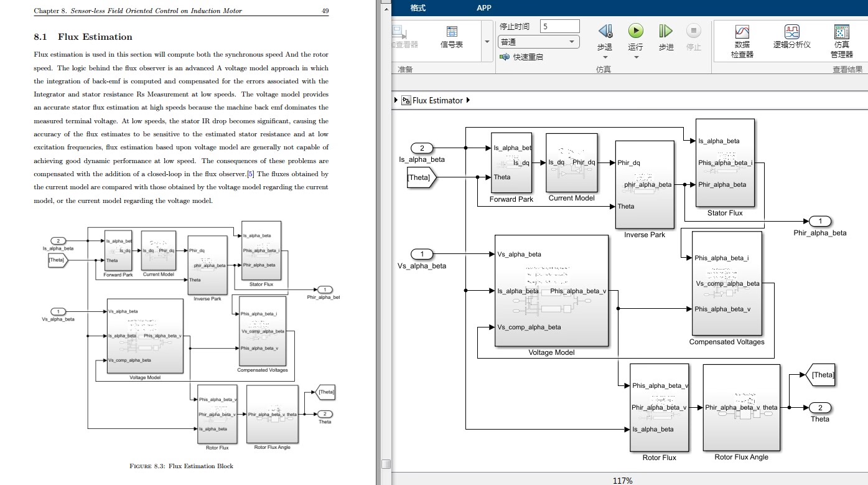Open the 数据检查器 data inspector

[x=742, y=41]
